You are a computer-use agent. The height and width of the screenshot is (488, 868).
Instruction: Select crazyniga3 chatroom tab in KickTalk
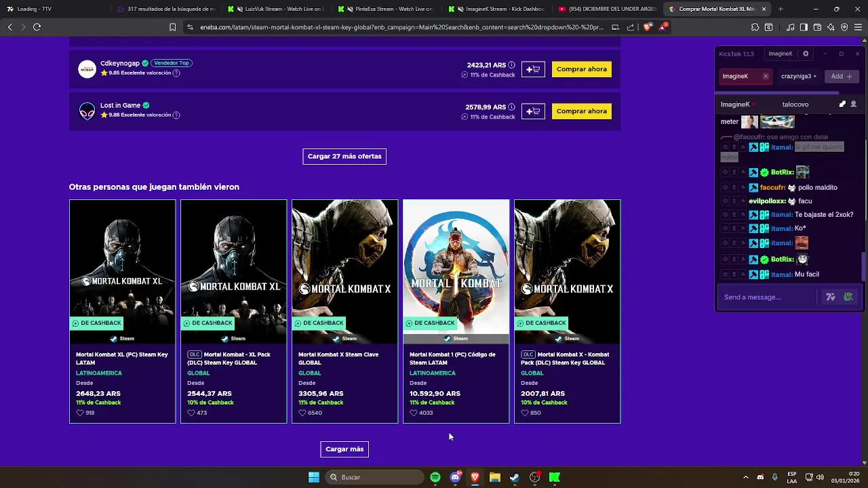tap(798, 77)
